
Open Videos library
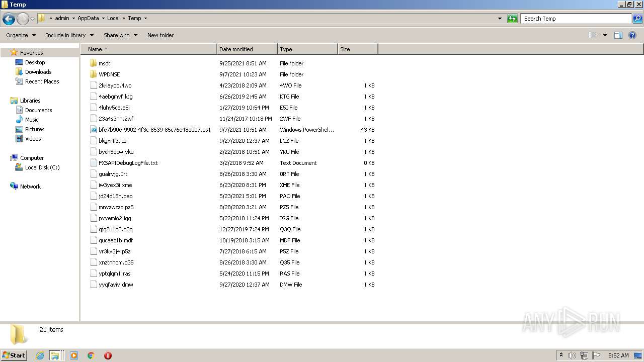(33, 139)
